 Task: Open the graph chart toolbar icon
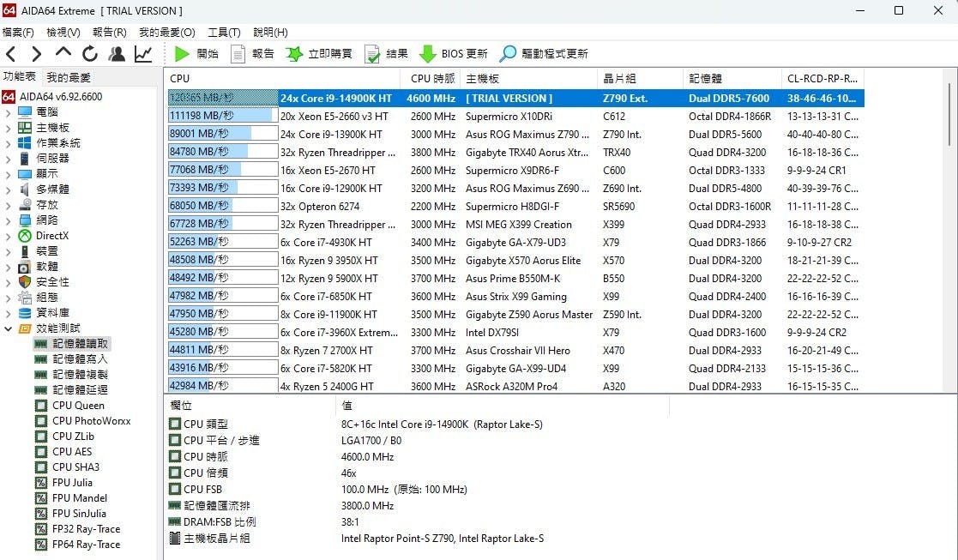(143, 54)
